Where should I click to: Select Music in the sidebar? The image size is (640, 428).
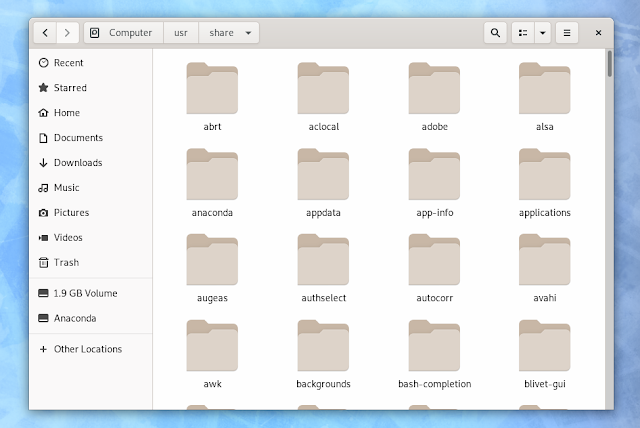coord(66,188)
